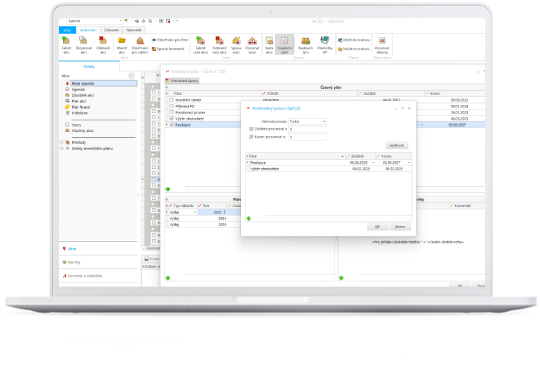Click Aplikovat button in dialog
The image size is (540, 375).
[x=397, y=145]
